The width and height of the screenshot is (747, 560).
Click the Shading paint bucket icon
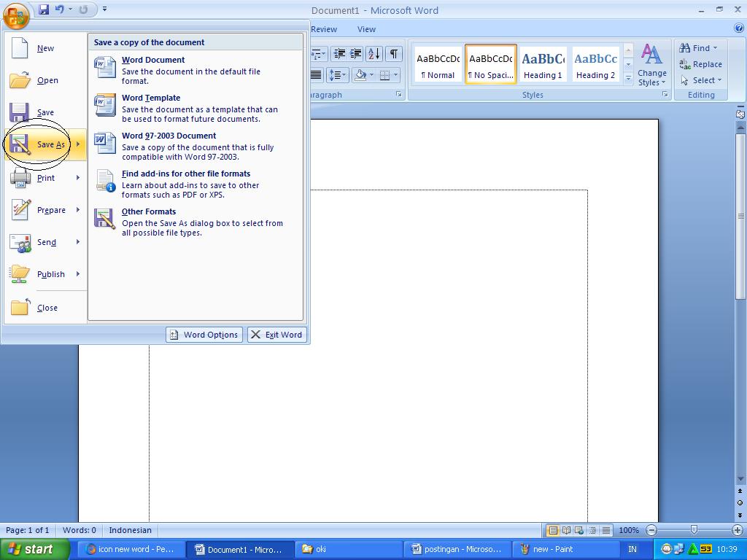[360, 75]
